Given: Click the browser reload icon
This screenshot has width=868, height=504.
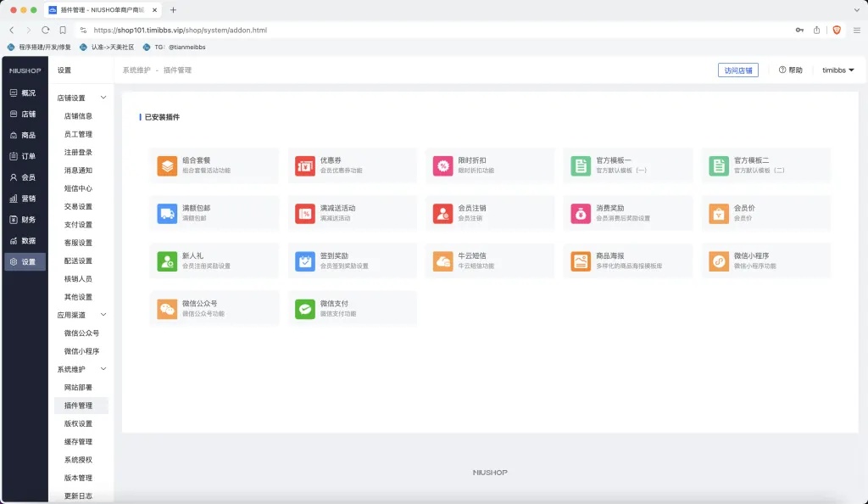Looking at the screenshot, I should pos(46,30).
